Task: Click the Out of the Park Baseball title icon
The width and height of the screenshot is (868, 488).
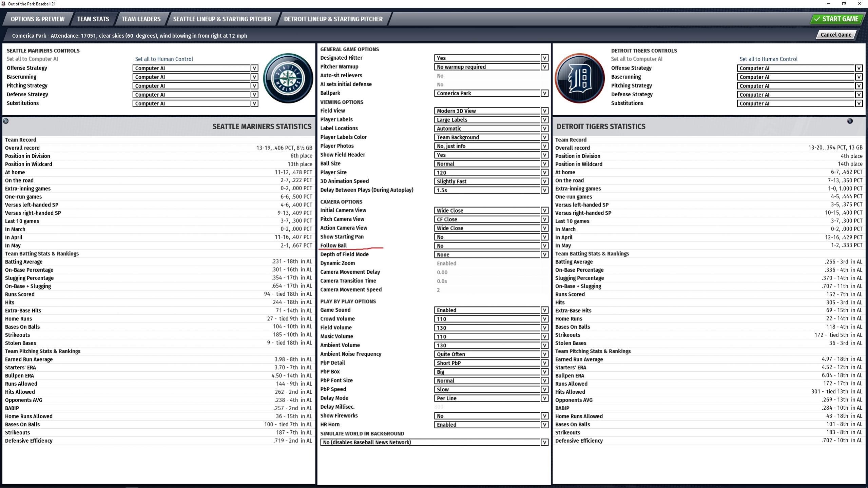Action: coord(3,4)
